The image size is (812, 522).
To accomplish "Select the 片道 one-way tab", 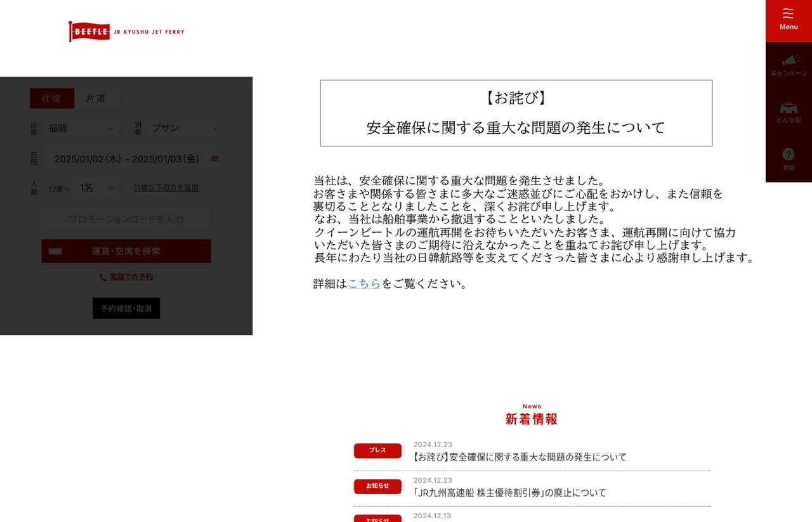I will [96, 98].
